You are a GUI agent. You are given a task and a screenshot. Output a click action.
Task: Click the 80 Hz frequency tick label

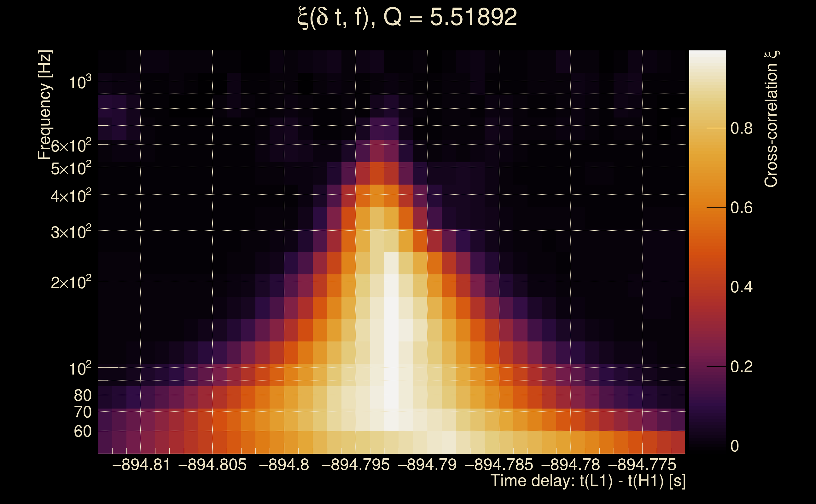coord(82,396)
